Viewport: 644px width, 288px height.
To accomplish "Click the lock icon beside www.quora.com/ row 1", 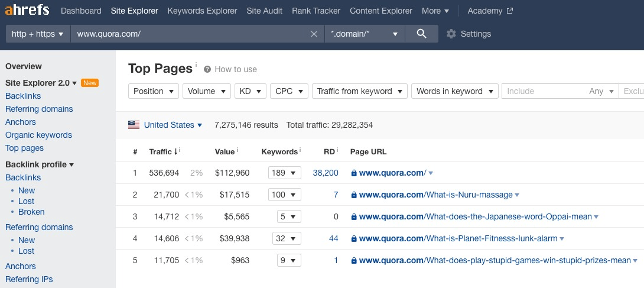I will pyautogui.click(x=354, y=173).
